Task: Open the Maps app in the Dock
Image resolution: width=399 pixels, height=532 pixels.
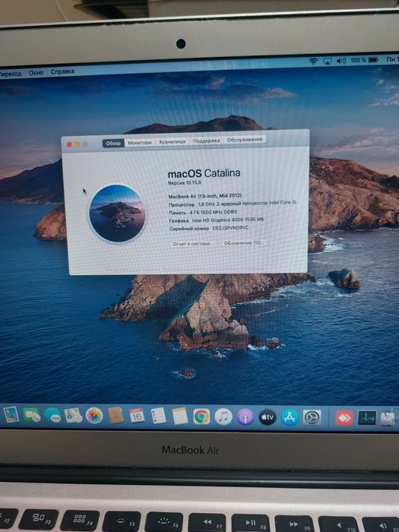Action: tap(73, 415)
